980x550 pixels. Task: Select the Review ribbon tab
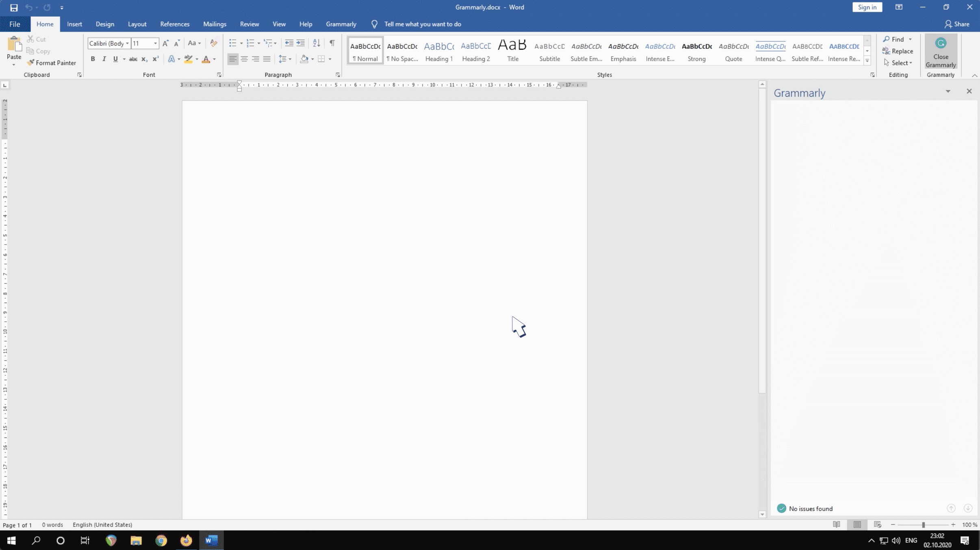pyautogui.click(x=249, y=24)
